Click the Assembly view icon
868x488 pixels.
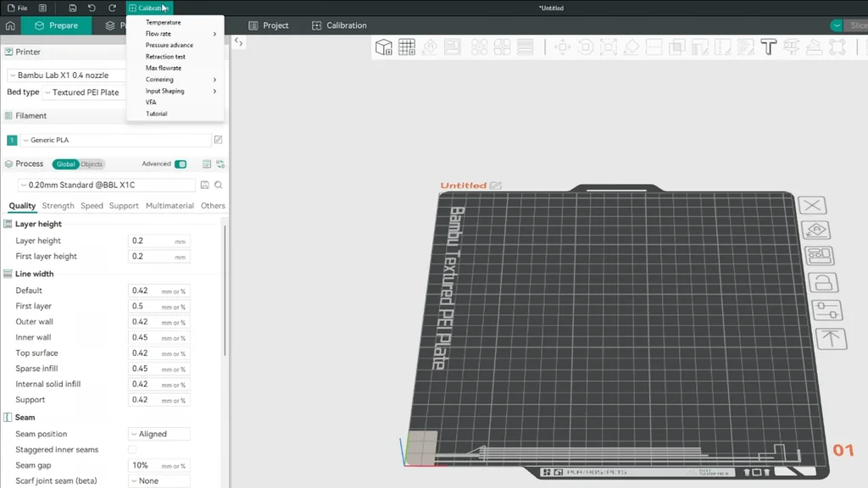coord(815,47)
